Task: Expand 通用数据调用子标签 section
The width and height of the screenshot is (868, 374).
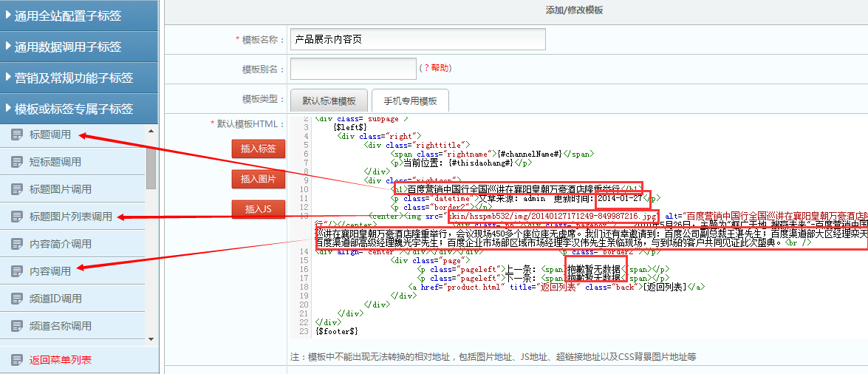Action: pos(79,47)
